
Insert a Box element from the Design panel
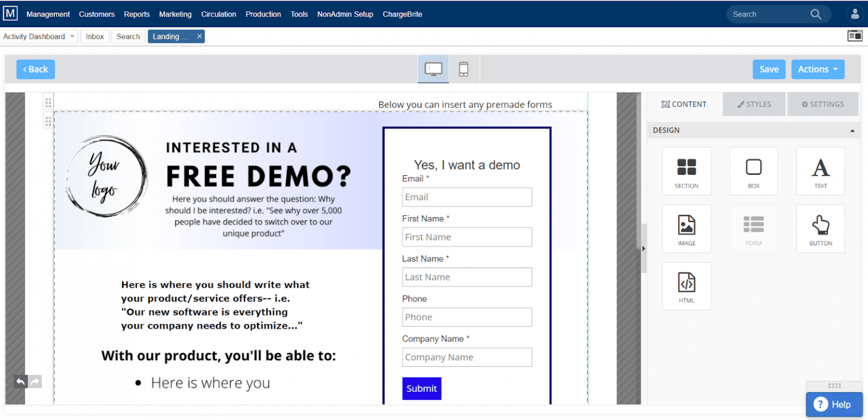pos(753,171)
